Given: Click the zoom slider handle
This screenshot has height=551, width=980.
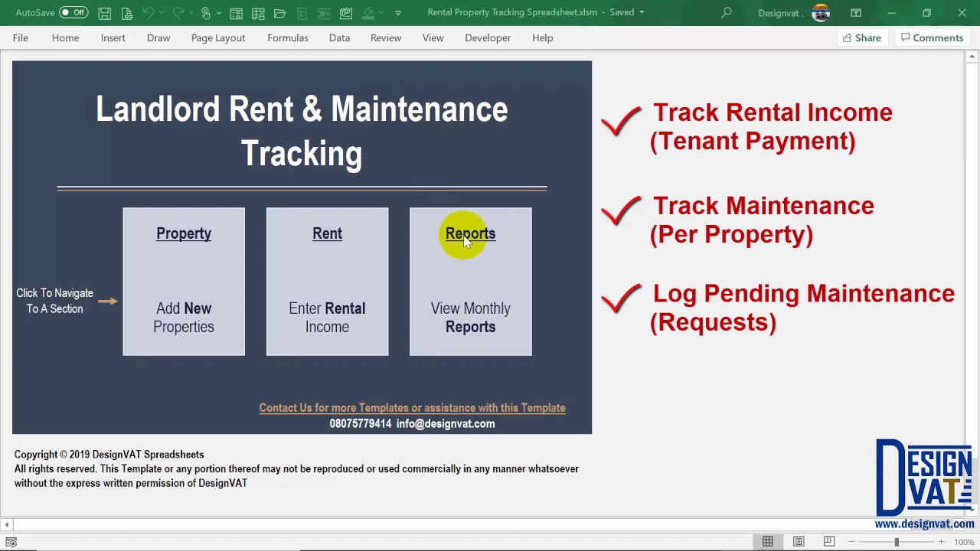Looking at the screenshot, I should [x=897, y=542].
